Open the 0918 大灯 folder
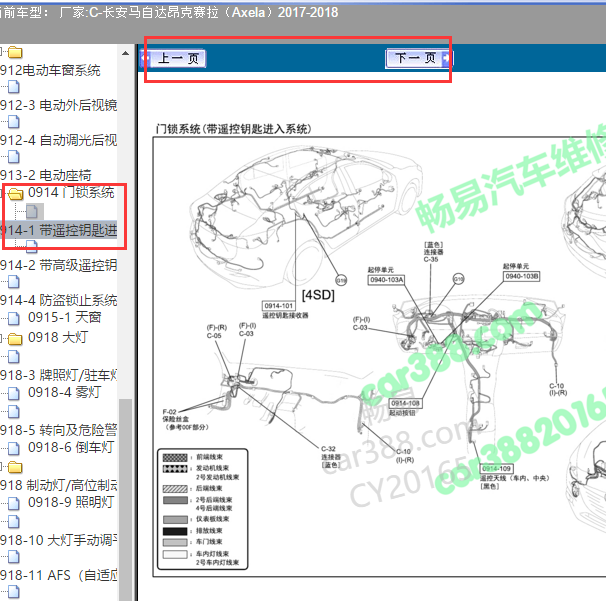 (x=58, y=337)
